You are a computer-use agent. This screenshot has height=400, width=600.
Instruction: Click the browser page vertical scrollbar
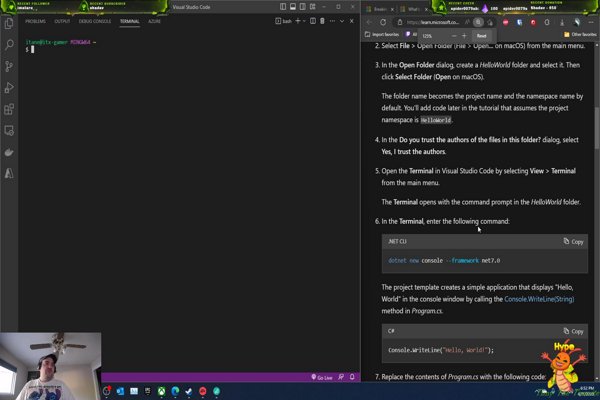click(597, 130)
